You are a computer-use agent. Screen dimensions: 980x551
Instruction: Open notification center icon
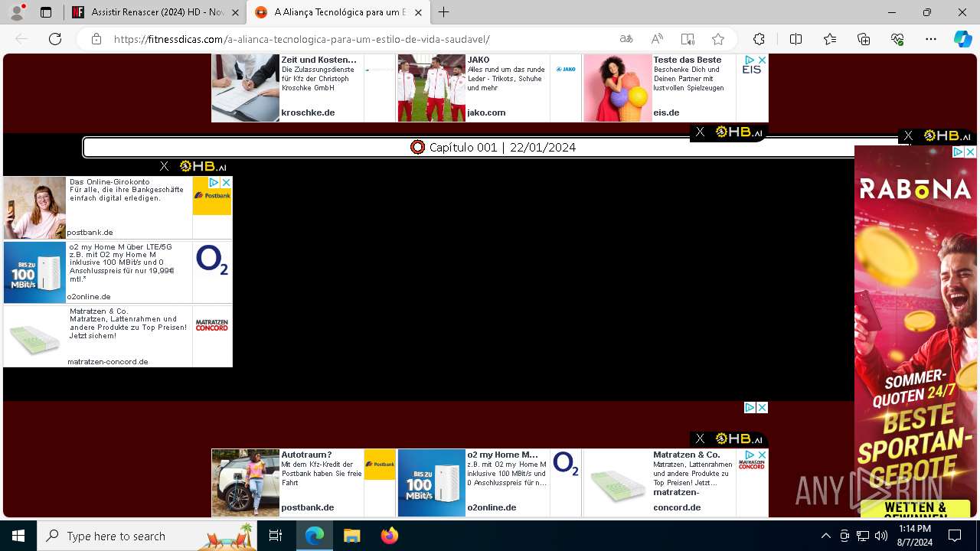[x=955, y=536]
